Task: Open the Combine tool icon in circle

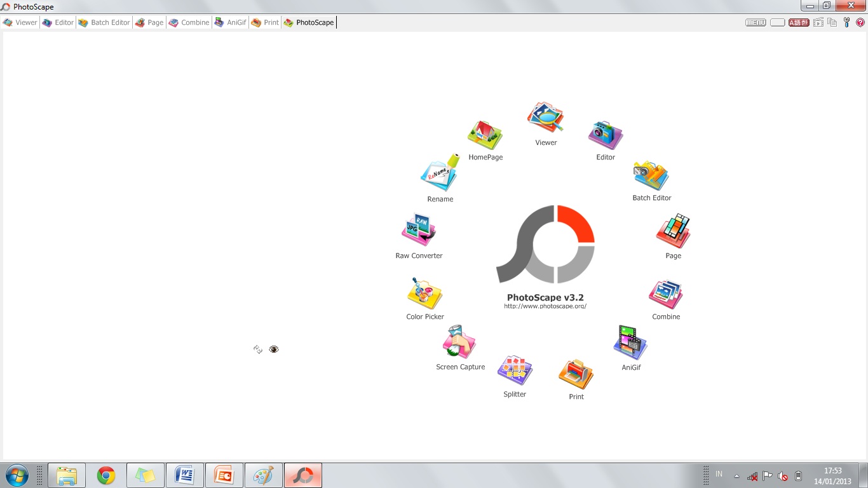Action: 666,295
